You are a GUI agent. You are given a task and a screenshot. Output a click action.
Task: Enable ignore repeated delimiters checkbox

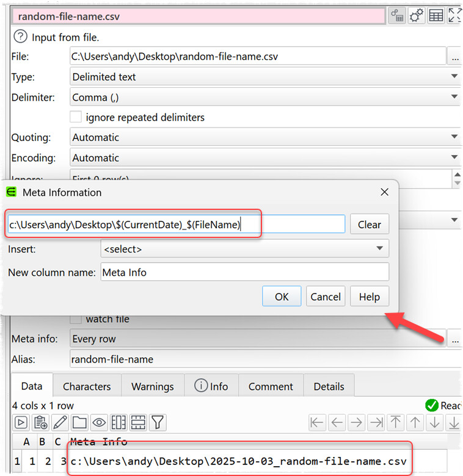pos(76,117)
